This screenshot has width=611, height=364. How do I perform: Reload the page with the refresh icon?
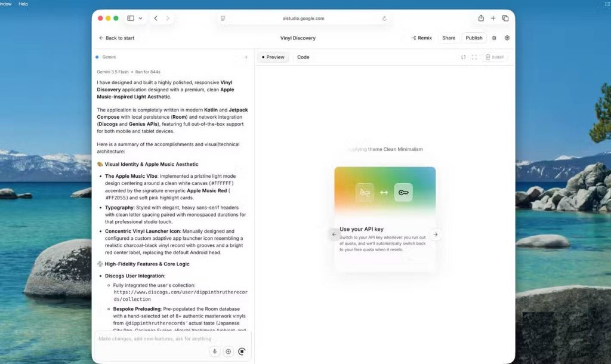pos(384,18)
